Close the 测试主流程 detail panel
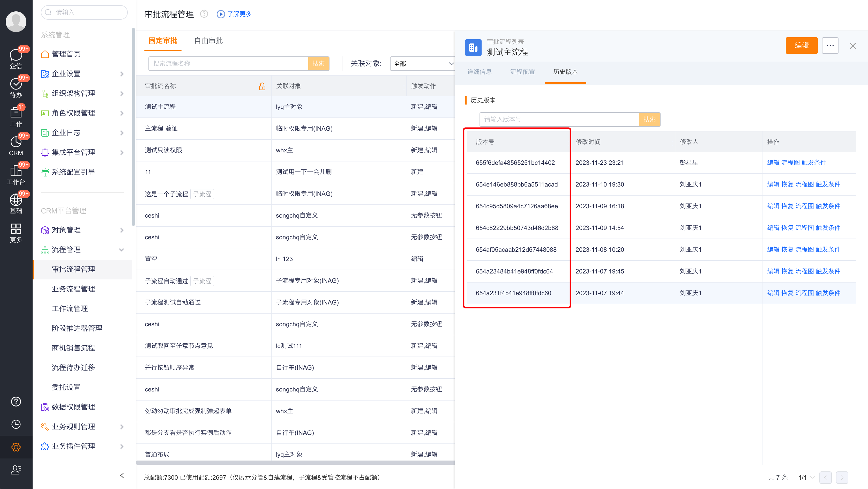This screenshot has width=868, height=489. click(x=852, y=46)
